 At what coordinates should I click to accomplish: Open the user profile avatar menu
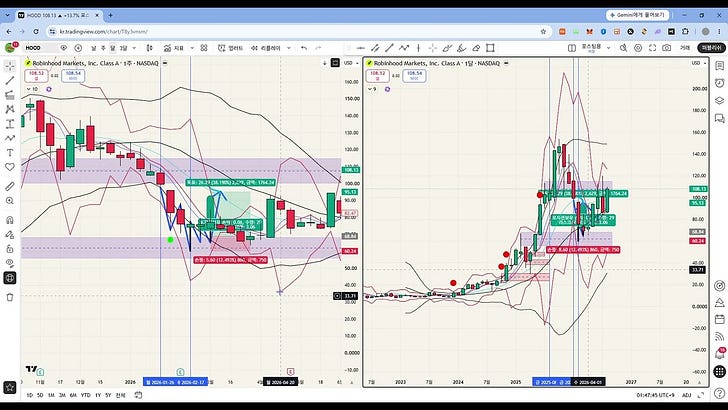pos(9,47)
